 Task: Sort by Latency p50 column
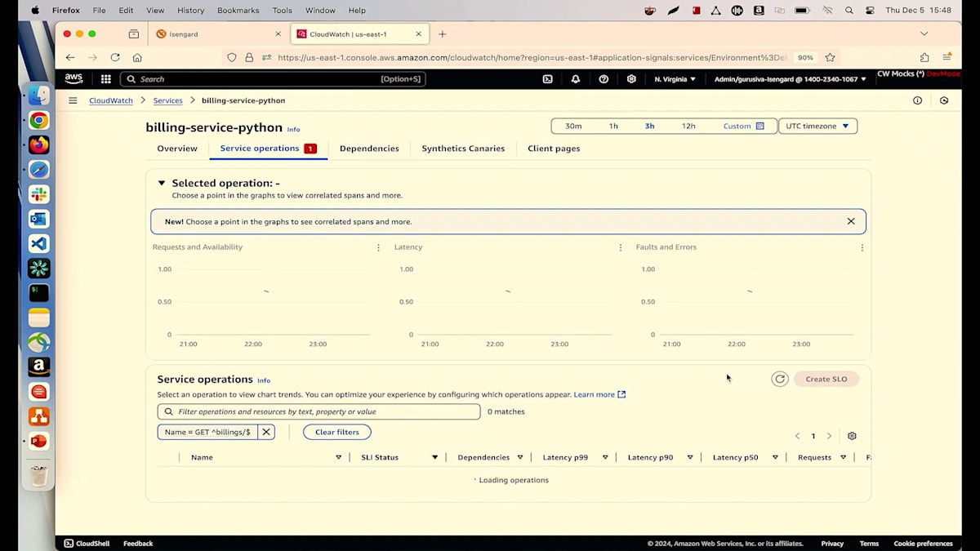(x=775, y=458)
